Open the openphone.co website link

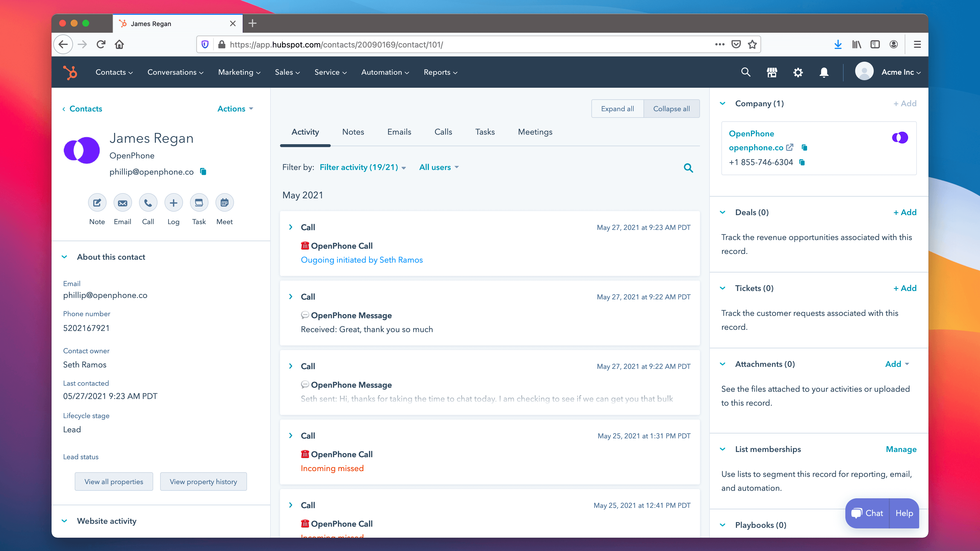pos(756,148)
